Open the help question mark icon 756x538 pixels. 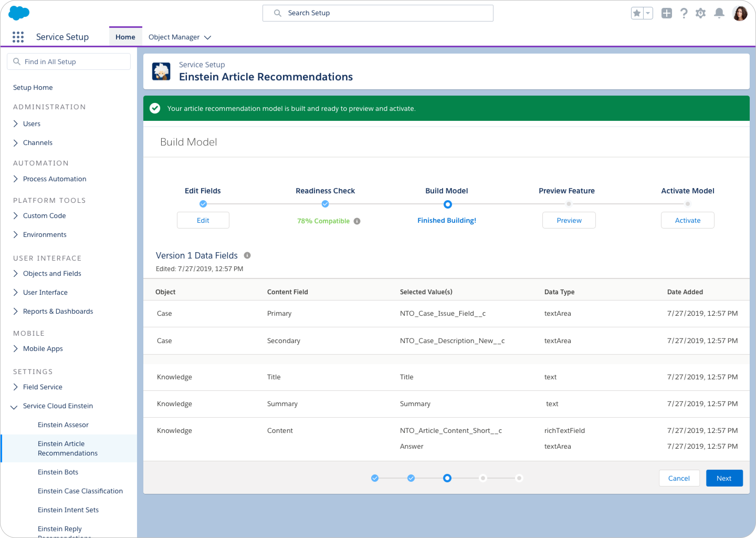tap(684, 13)
